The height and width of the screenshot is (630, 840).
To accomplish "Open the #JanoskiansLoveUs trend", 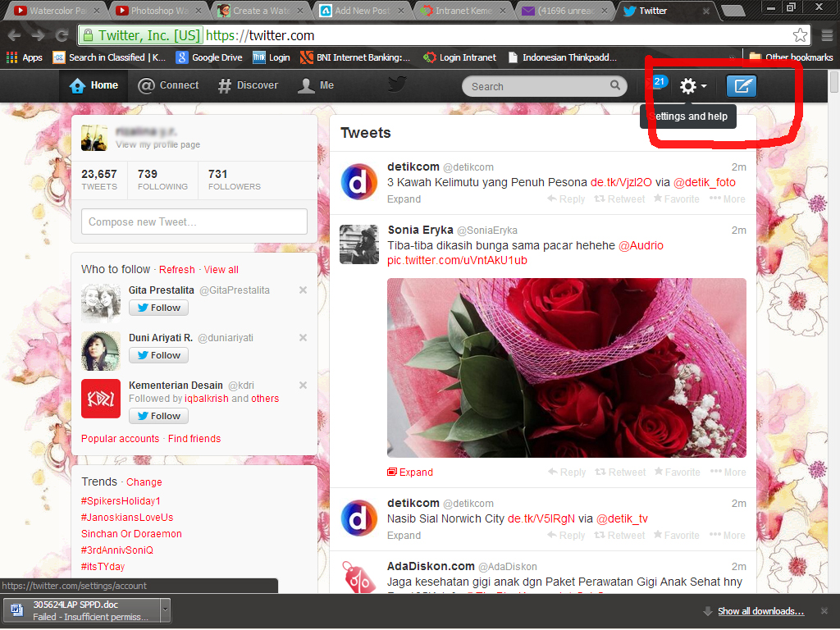I will click(127, 518).
